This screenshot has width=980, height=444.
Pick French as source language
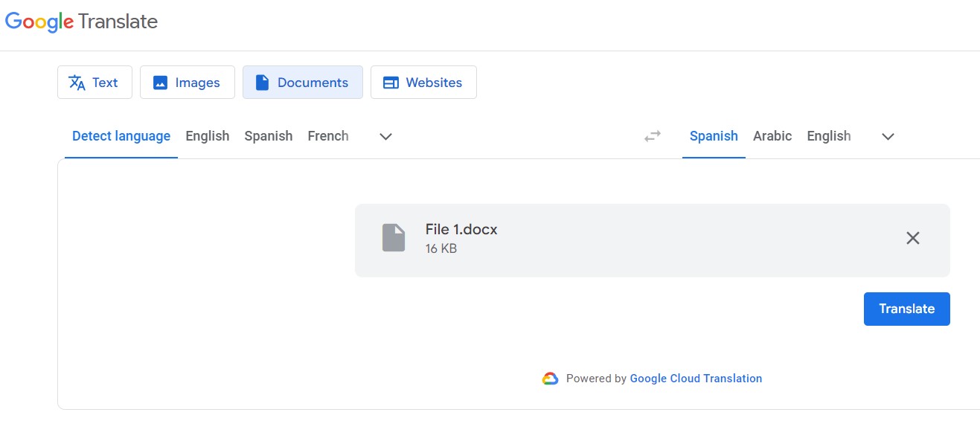328,136
